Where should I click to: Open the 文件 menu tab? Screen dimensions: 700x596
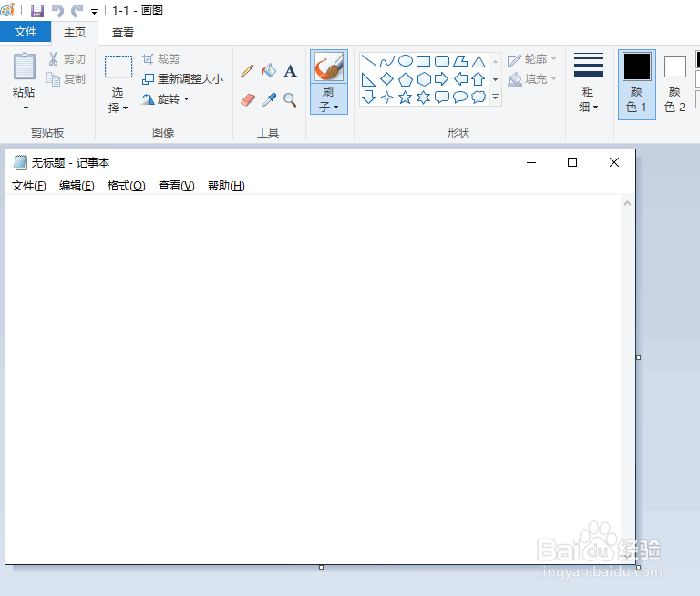point(26,32)
